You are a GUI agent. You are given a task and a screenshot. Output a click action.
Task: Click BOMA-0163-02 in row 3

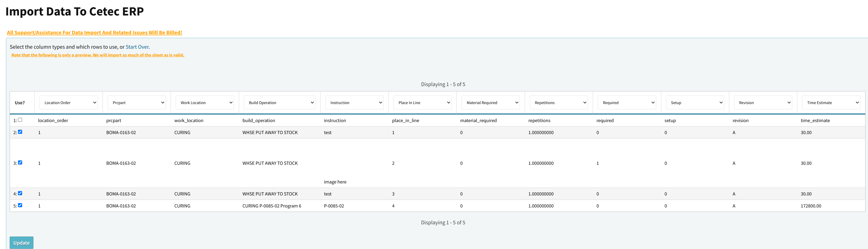click(121, 163)
